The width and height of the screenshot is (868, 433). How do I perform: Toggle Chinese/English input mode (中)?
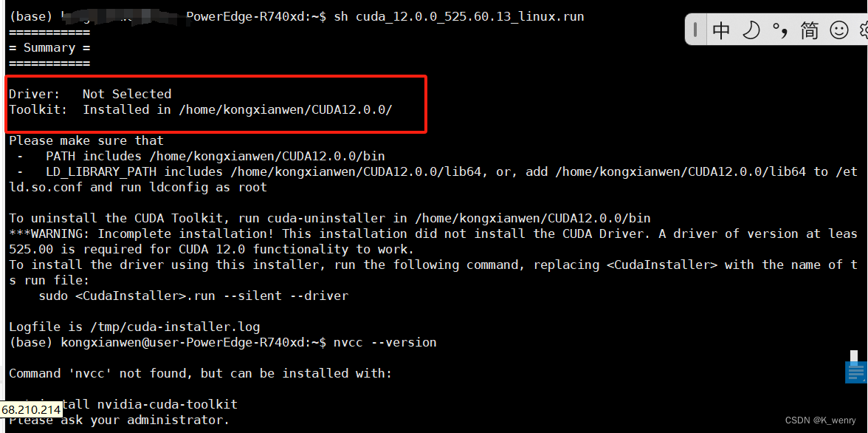721,30
